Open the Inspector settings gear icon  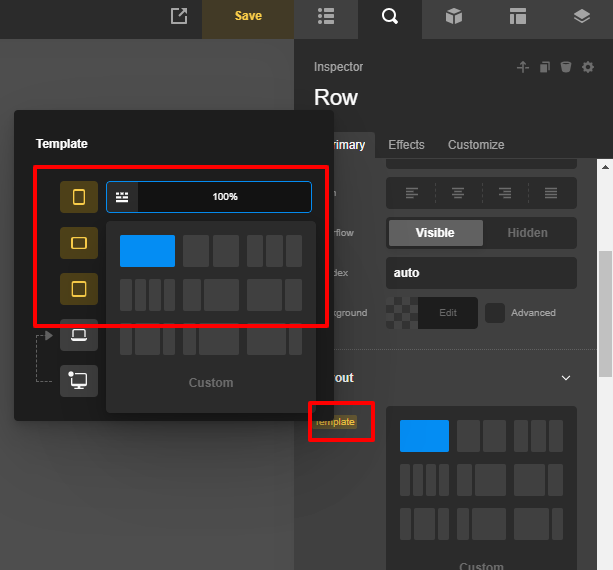(x=588, y=67)
